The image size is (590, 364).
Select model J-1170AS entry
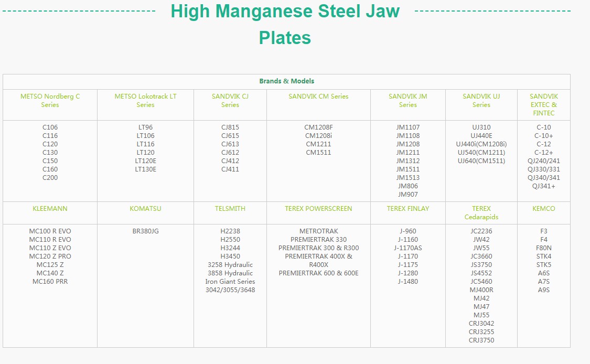tap(408, 248)
